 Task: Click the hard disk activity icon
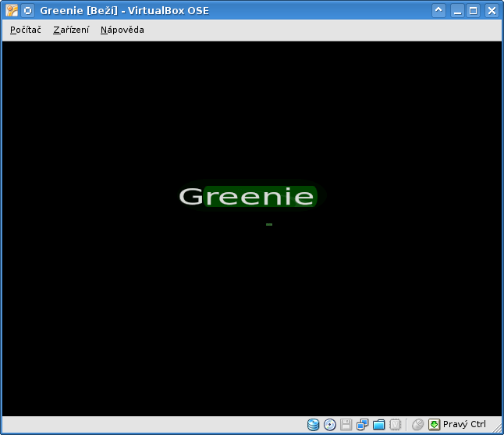coord(313,425)
